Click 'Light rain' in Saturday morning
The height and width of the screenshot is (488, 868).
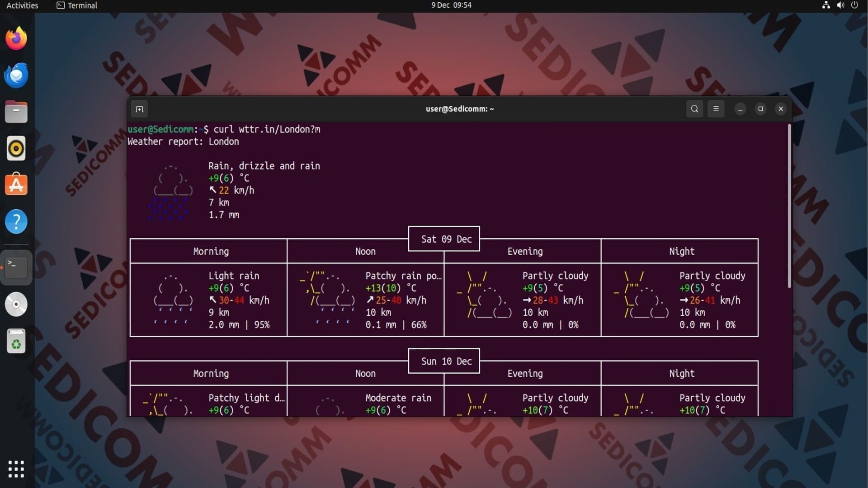(234, 276)
